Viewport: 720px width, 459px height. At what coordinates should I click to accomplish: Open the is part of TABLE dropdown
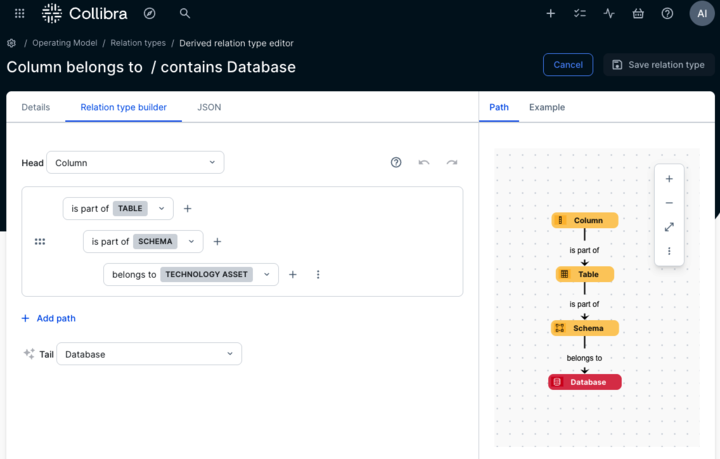click(x=118, y=209)
